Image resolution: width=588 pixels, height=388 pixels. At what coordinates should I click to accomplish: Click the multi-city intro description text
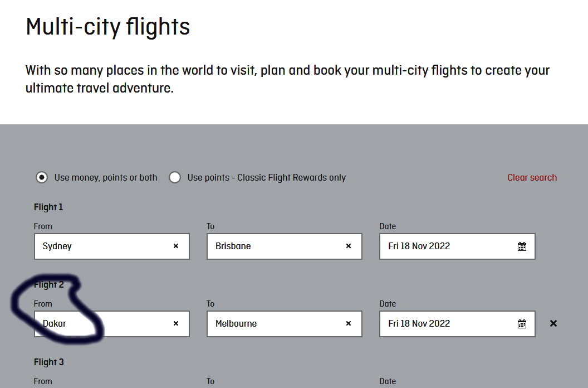pos(287,79)
